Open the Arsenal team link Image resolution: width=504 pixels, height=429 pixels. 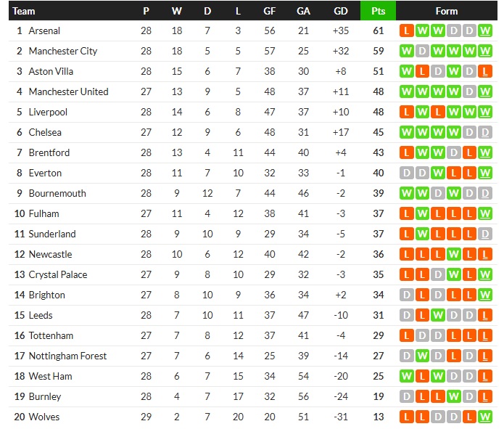point(44,31)
